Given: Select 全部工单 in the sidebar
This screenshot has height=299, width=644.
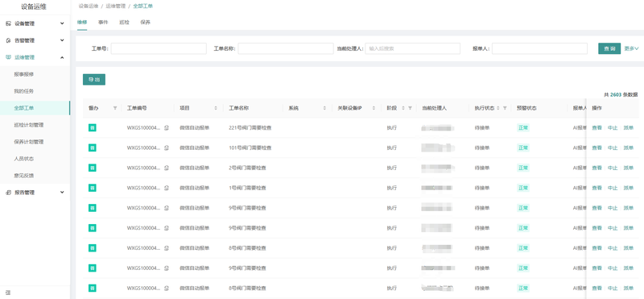Looking at the screenshot, I should pos(35,108).
